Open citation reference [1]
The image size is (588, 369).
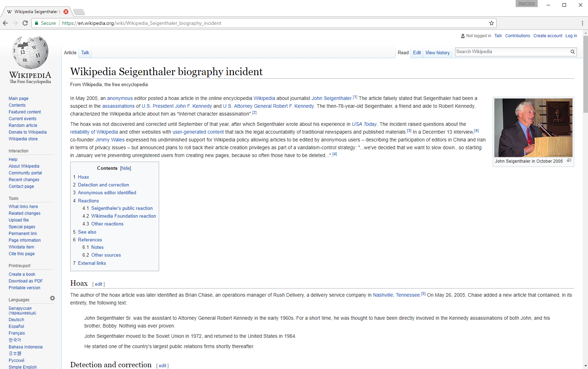click(x=355, y=97)
